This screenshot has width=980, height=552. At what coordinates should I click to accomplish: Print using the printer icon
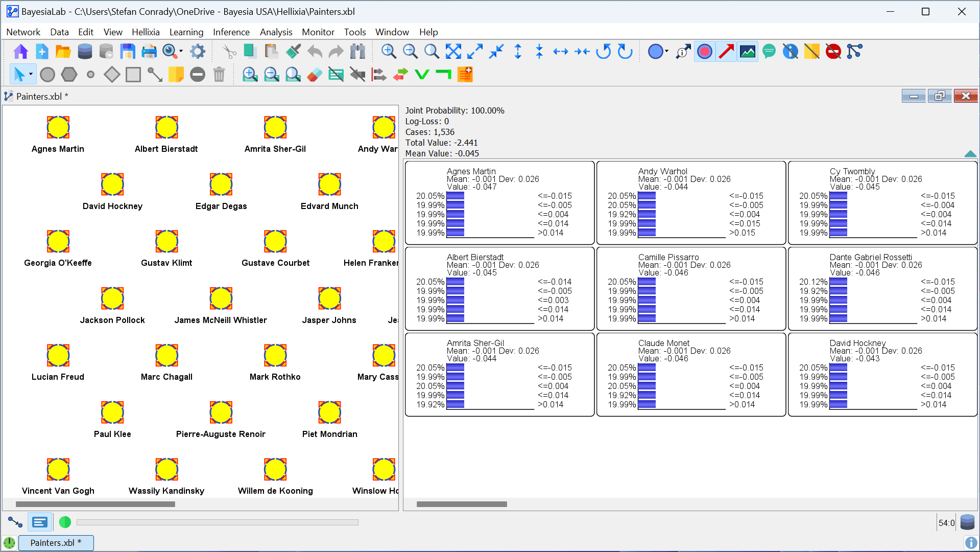click(149, 52)
